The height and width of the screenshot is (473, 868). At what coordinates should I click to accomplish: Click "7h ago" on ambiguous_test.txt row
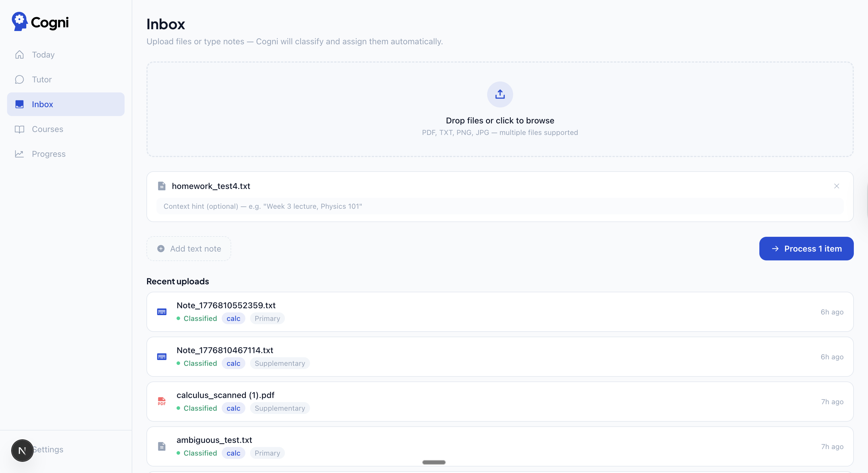832,446
